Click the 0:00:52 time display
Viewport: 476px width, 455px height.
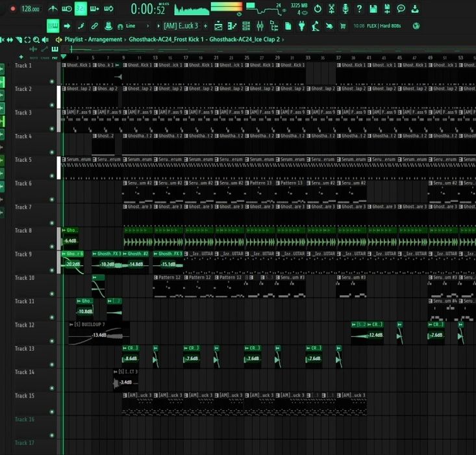(148, 9)
